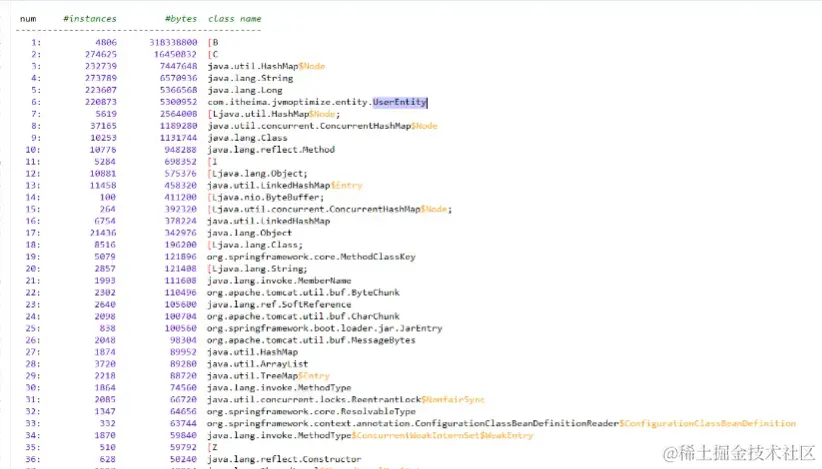The image size is (822, 469).
Task: Click java.lang.reflect.Method class name
Action: 271,149
